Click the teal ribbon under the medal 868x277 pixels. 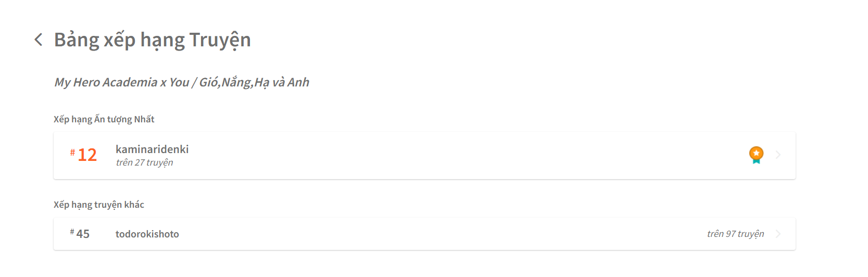[x=756, y=161]
